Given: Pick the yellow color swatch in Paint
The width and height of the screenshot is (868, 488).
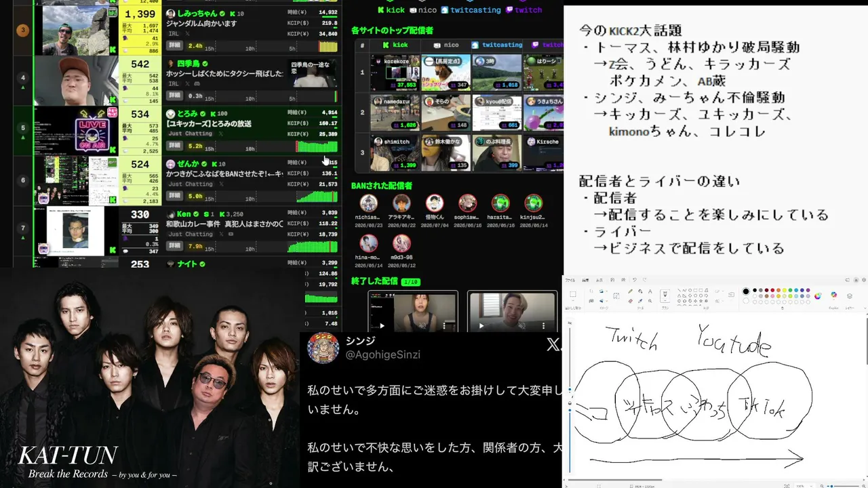Looking at the screenshot, I should [785, 291].
